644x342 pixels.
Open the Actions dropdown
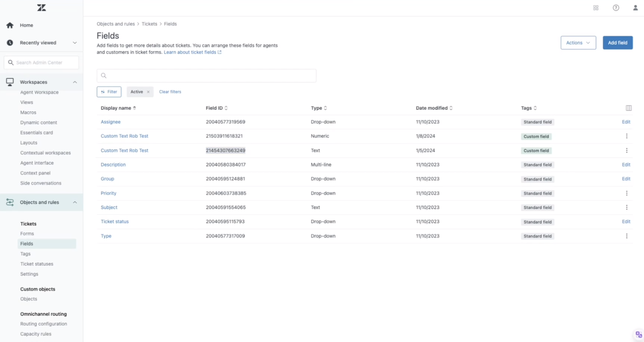point(578,42)
